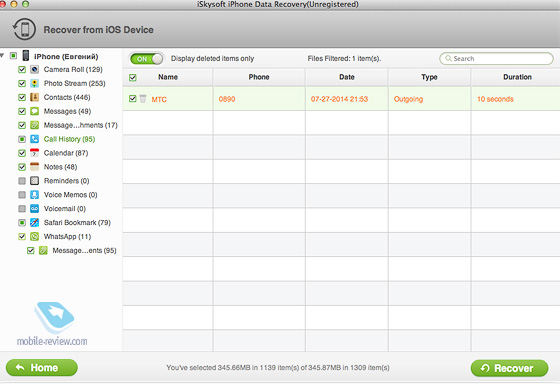The image size is (560, 384).
Task: Switch off Display deleted items only
Action: [x=146, y=59]
